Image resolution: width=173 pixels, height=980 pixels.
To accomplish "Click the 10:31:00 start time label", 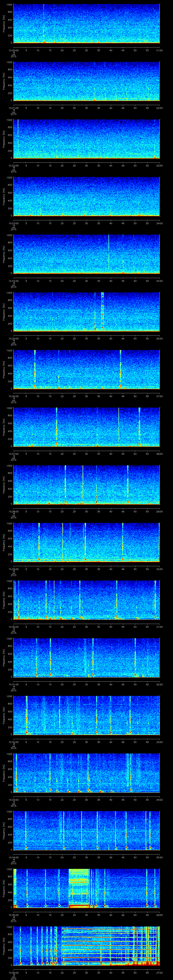I will [x=13, y=684].
